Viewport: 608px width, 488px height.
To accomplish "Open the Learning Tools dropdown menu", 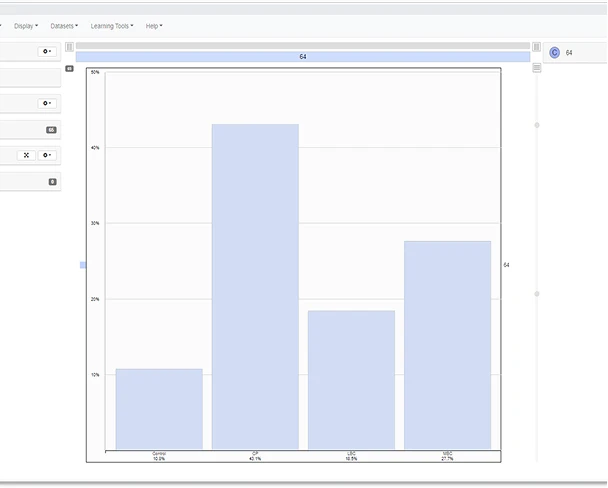I will [111, 26].
